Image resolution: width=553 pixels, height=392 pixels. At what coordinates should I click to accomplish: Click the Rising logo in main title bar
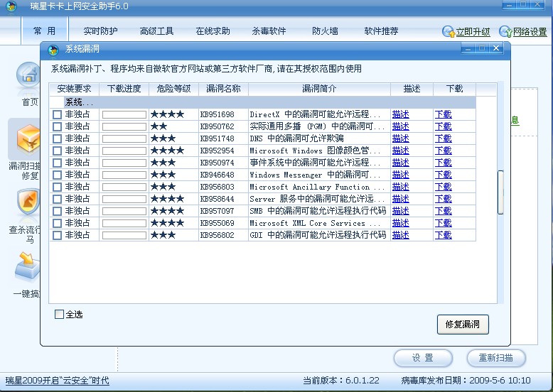click(11, 6)
